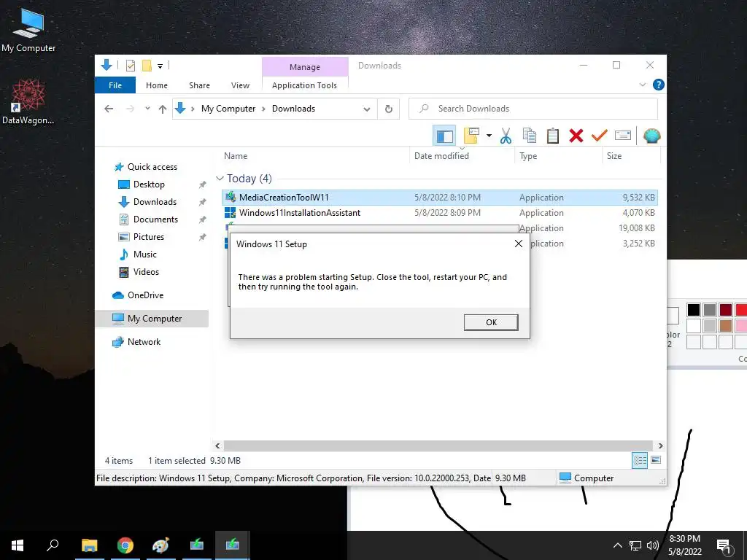Image resolution: width=747 pixels, height=560 pixels.
Task: Click the 19,008 KB size cell
Action: 636,228
